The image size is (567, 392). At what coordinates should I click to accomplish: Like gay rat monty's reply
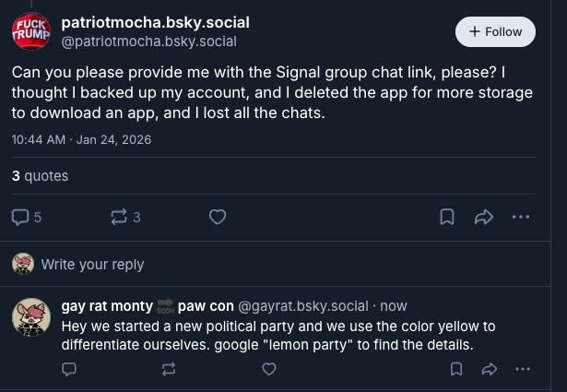coord(269,369)
